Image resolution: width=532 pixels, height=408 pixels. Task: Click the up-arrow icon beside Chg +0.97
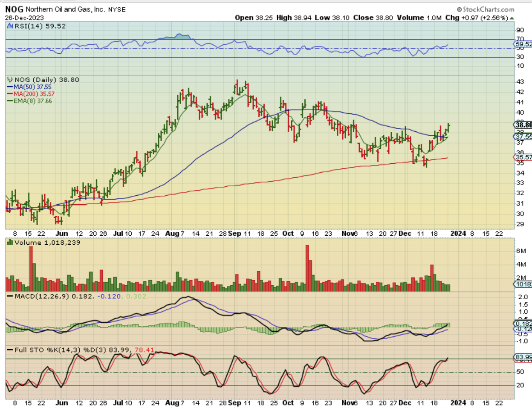512,18
